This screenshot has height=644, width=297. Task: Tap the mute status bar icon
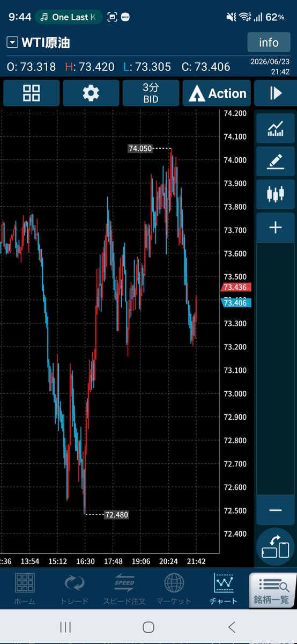pos(231,17)
